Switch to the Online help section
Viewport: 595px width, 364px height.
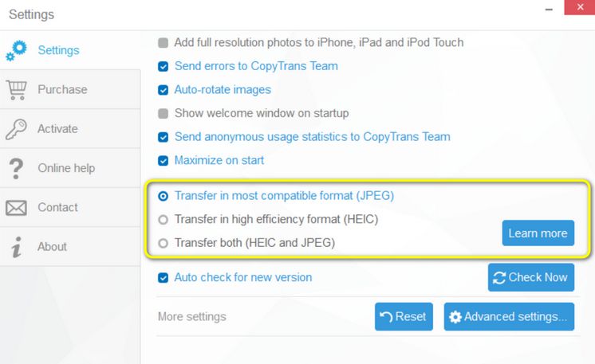[66, 168]
